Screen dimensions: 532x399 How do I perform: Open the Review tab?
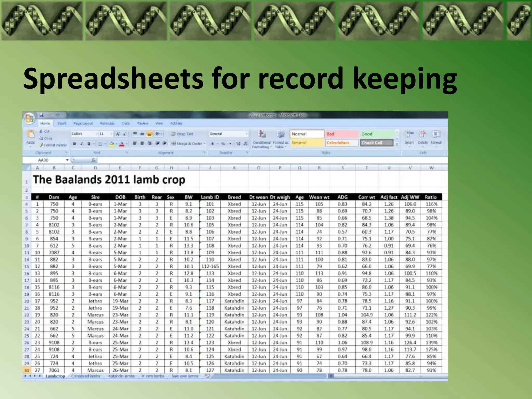point(143,123)
